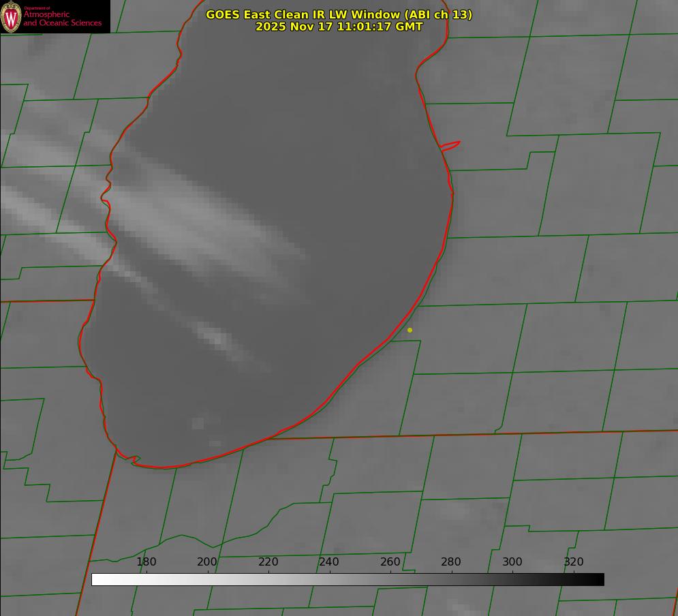Pick the 240 colorbar tick label
Viewport: 678px width, 616px height.
click(x=329, y=561)
